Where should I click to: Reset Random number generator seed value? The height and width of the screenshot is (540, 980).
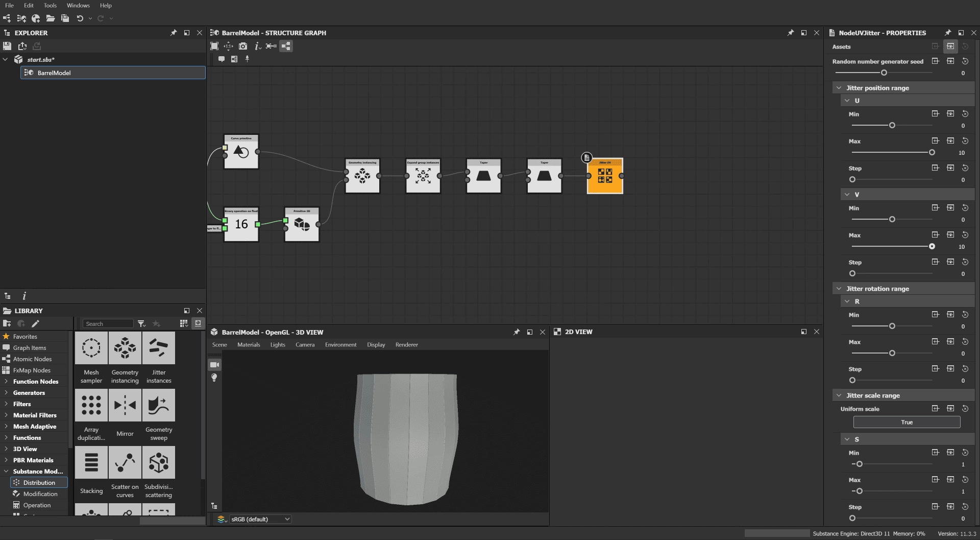(x=965, y=61)
